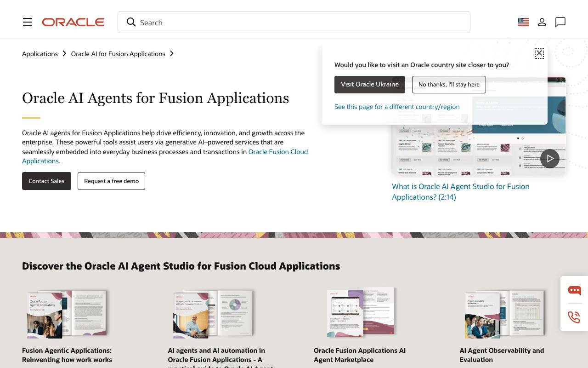The height and width of the screenshot is (368, 588).
Task: Click the red phone call icon
Action: [x=574, y=317]
